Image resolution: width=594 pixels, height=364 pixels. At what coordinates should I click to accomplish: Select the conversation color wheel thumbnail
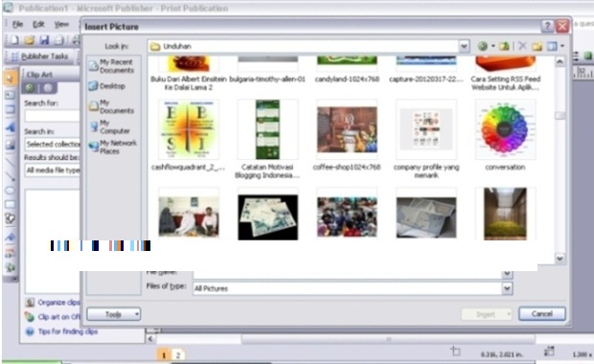tap(505, 129)
